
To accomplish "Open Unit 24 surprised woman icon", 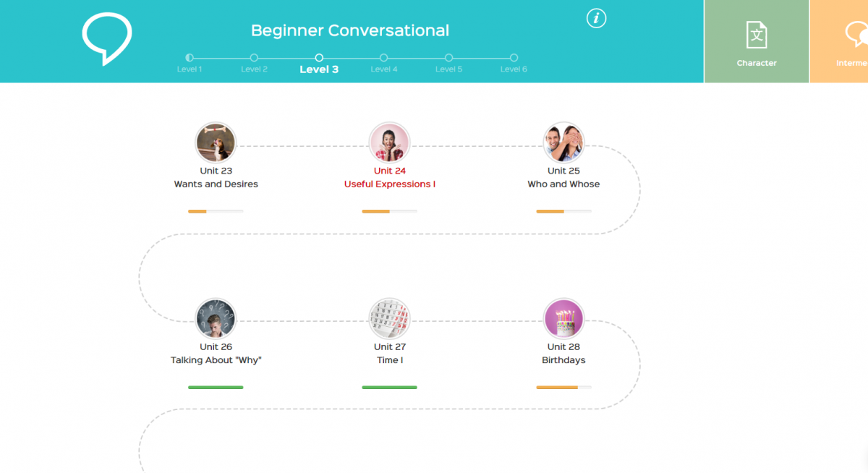I will click(x=390, y=142).
